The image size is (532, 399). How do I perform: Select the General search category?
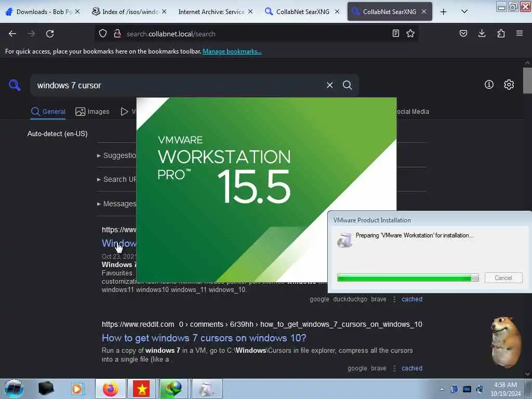[48, 111]
